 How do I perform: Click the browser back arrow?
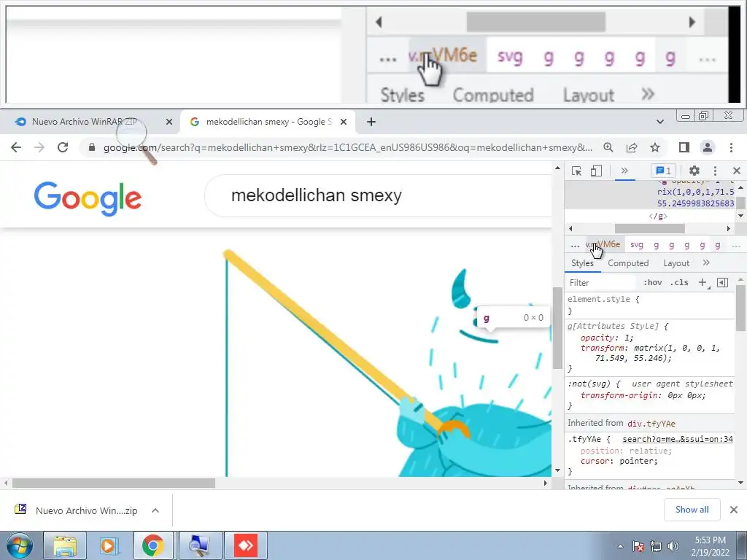pos(16,147)
